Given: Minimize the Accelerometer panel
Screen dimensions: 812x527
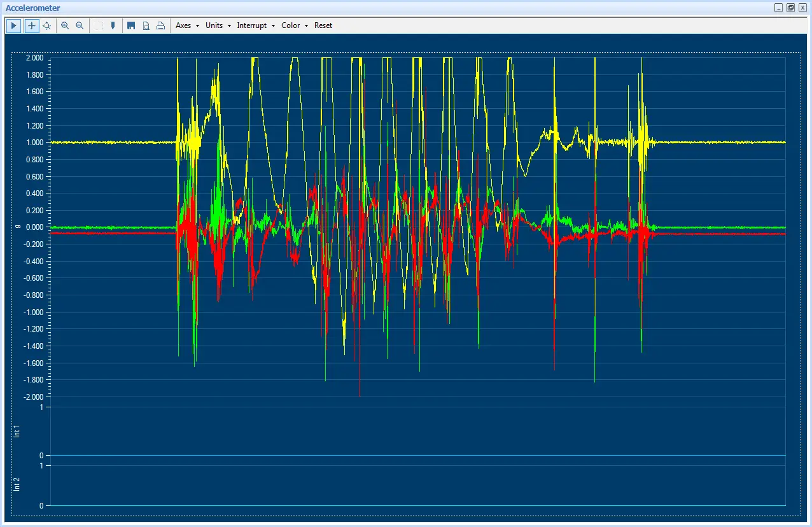Looking at the screenshot, I should click(778, 8).
